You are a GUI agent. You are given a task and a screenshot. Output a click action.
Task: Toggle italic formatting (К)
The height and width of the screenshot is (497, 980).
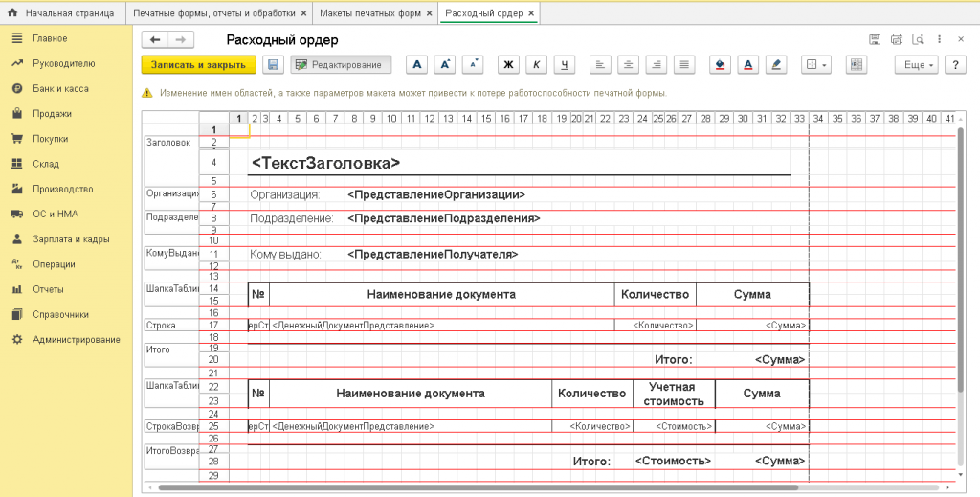pos(537,65)
